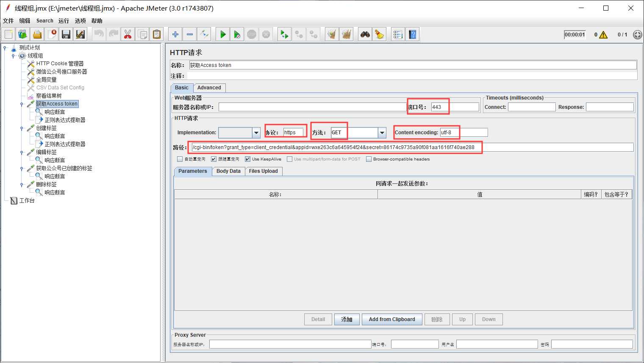
Task: Click the Add from Clipboard button
Action: coord(391,319)
